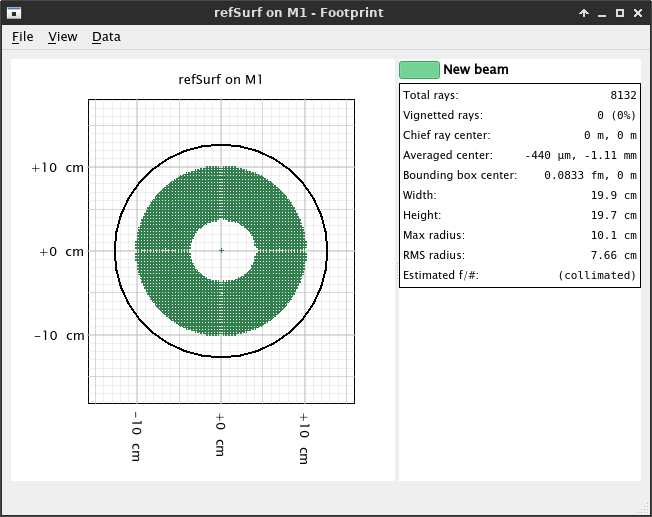
Task: Click the -10 cm horizontal axis label
Action: [x=136, y=436]
